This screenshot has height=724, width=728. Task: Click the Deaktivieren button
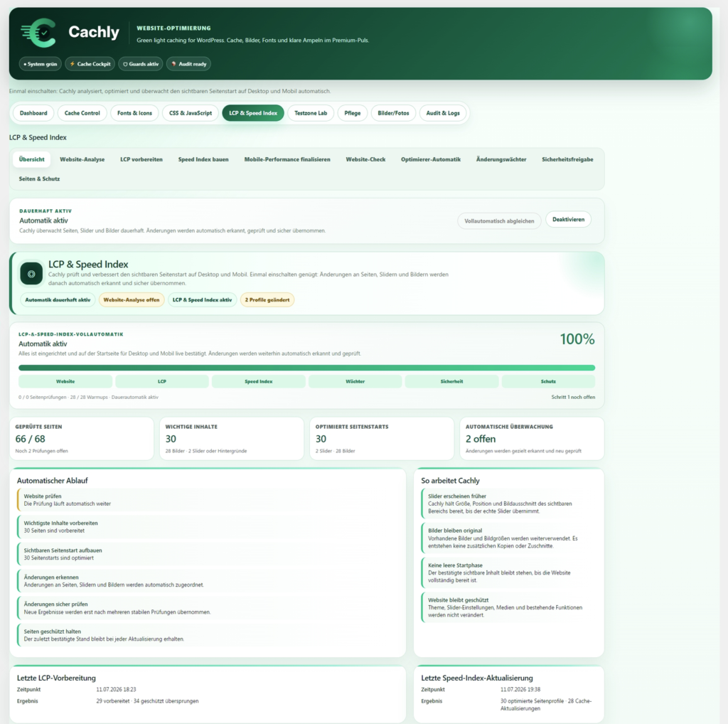click(x=568, y=219)
